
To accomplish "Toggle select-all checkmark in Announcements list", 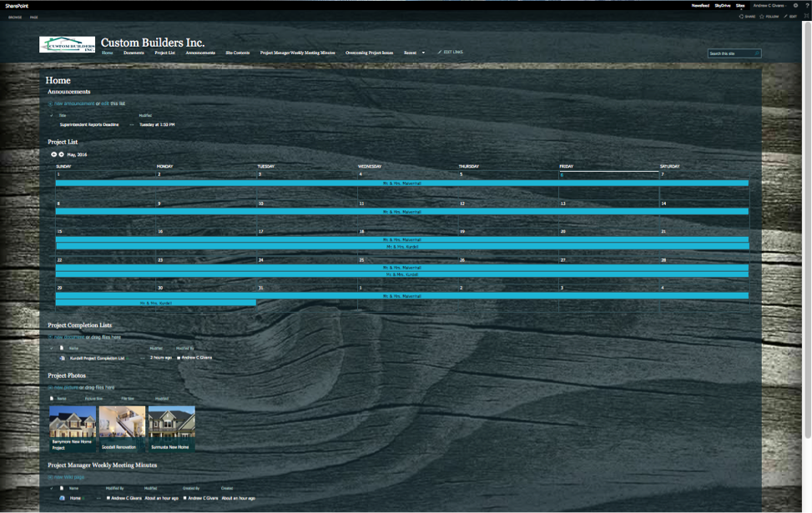I will point(51,115).
